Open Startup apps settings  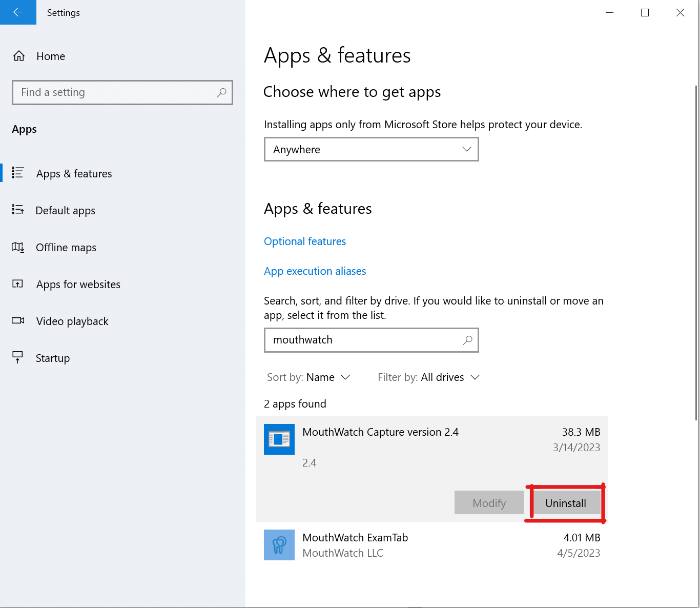click(52, 358)
